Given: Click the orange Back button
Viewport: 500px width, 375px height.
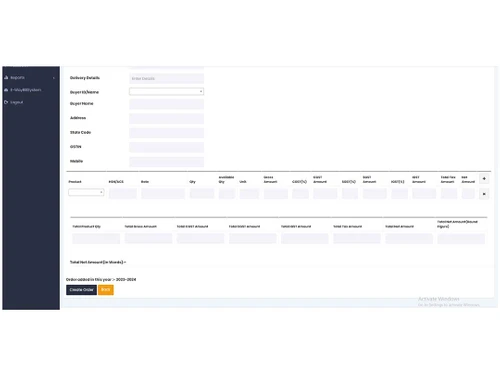Looking at the screenshot, I should (106, 290).
